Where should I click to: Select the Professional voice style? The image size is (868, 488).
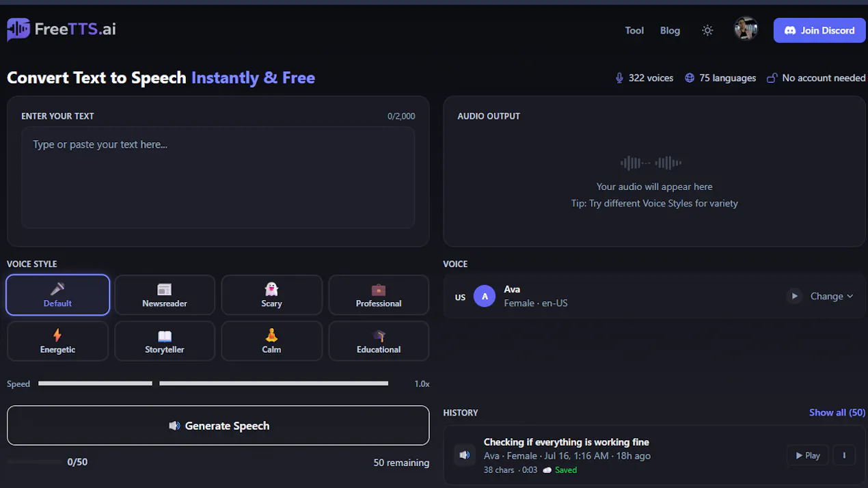[x=379, y=295]
